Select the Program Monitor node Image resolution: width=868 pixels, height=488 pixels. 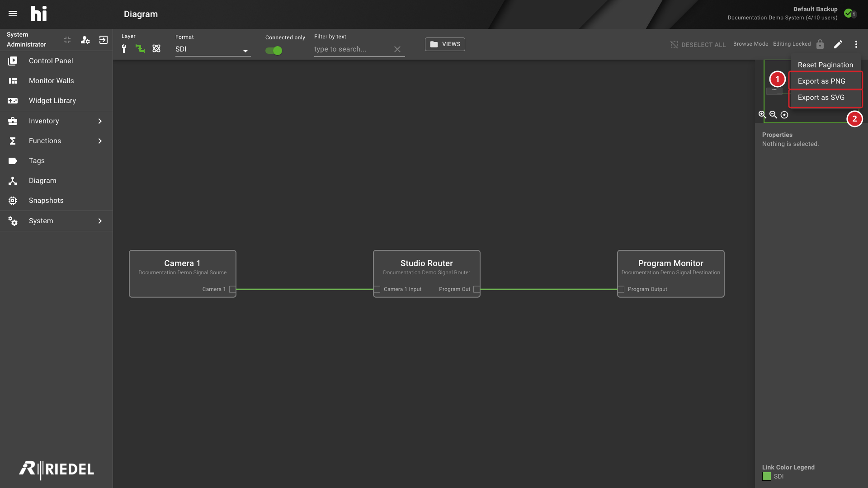click(670, 273)
